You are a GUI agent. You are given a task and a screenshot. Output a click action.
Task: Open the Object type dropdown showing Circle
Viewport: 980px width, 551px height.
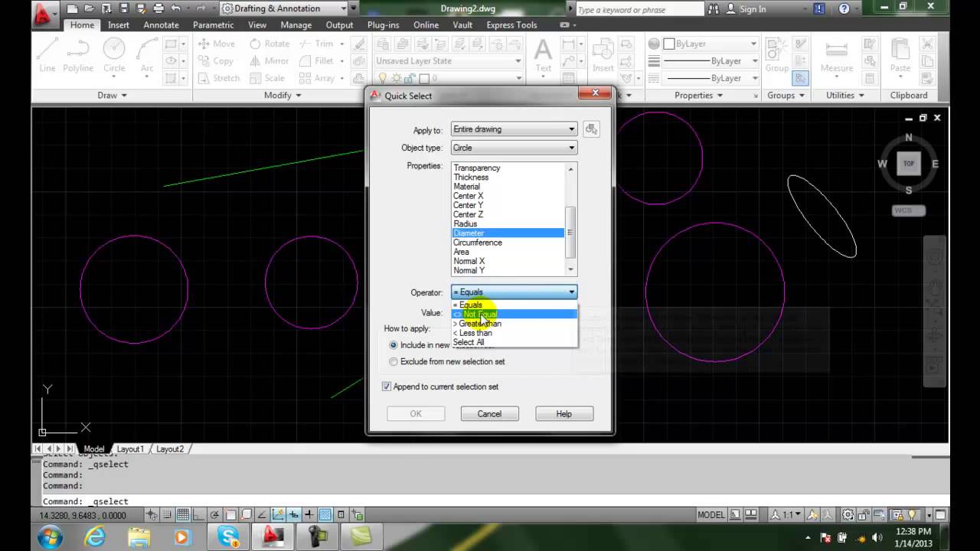click(x=514, y=148)
